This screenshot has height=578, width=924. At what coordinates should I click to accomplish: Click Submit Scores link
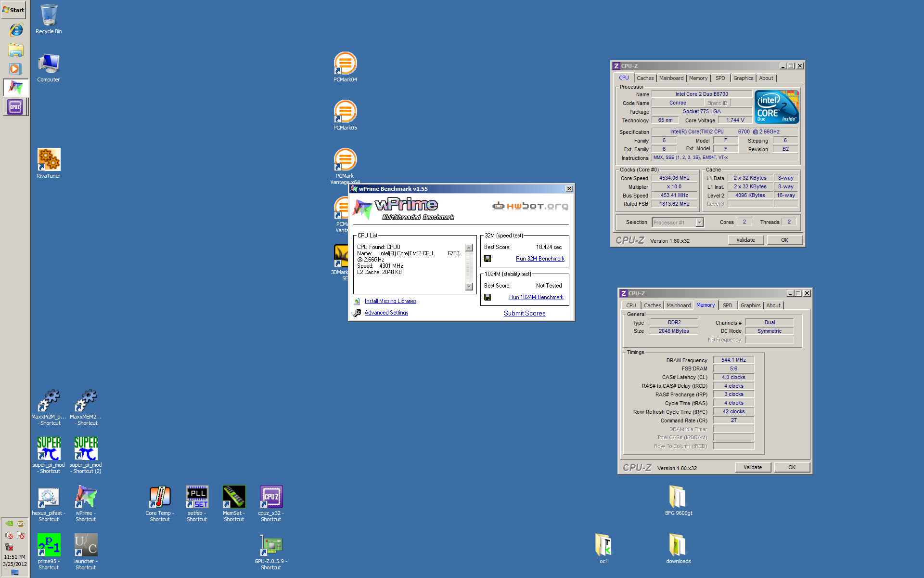point(525,313)
